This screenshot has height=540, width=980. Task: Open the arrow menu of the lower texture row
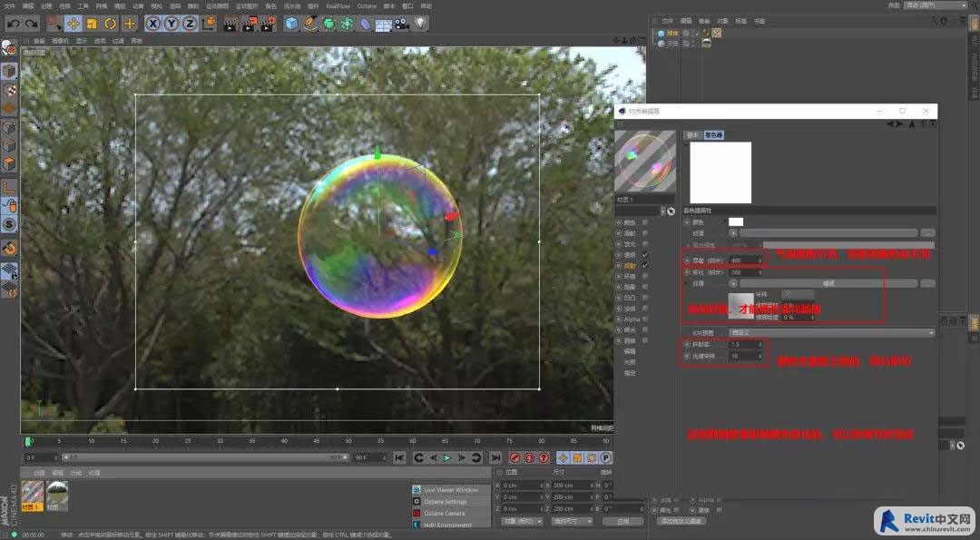pos(733,284)
